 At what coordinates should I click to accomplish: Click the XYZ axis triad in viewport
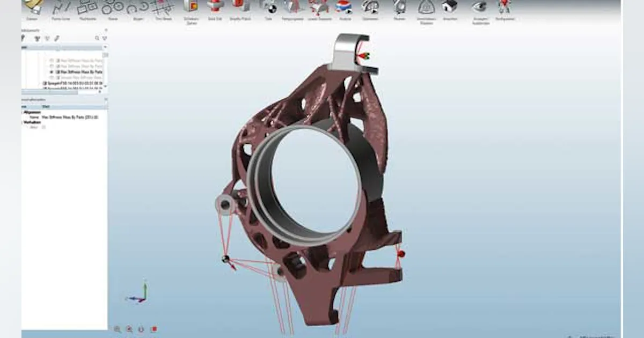(137, 293)
